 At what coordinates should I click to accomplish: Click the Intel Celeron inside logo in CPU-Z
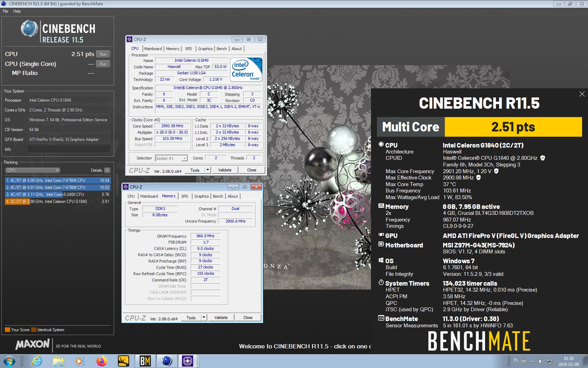[247, 69]
